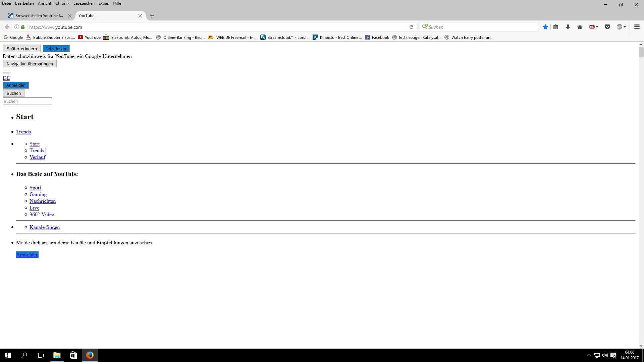
Task: Open the downloads arrow icon
Action: tap(568, 27)
